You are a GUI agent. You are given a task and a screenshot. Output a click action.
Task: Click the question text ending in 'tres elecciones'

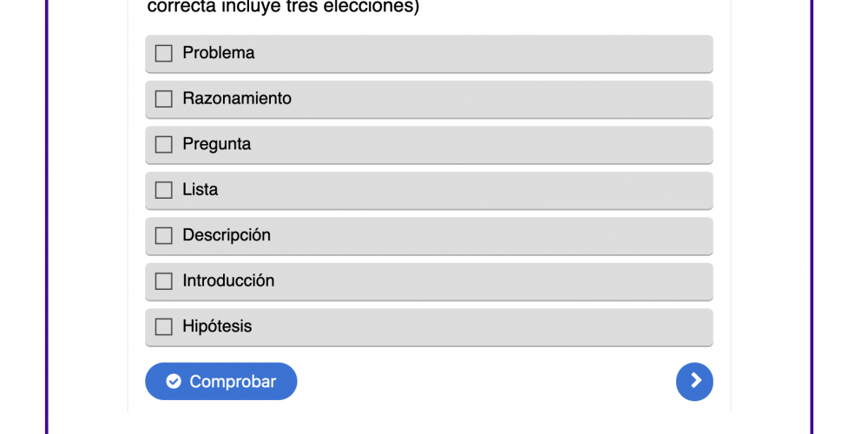pos(284,8)
